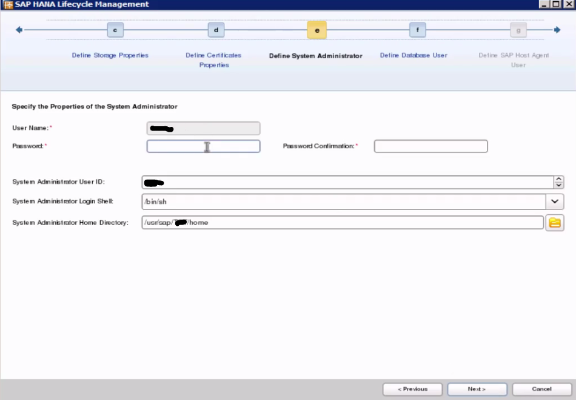The height and width of the screenshot is (400, 576).
Task: Open Define Certificates Properties step
Action: [x=213, y=60]
